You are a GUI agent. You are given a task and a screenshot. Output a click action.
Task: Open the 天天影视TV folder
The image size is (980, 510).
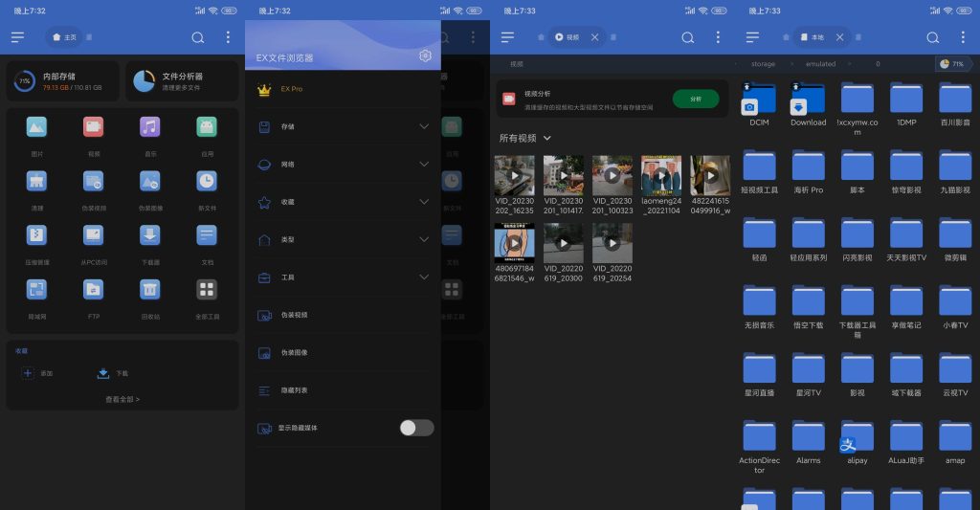coord(906,233)
